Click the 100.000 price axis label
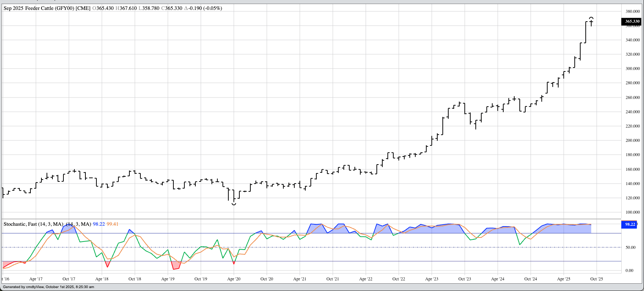Screen dimensions: 644x291 [633, 212]
